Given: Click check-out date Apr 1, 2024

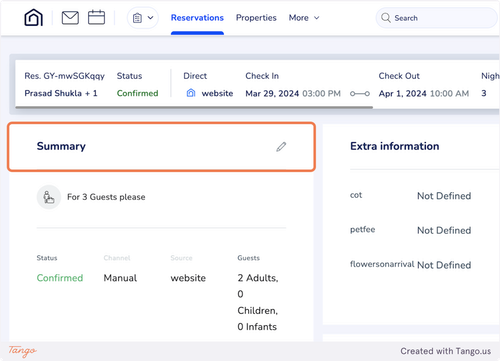Looking at the screenshot, I should tap(402, 93).
